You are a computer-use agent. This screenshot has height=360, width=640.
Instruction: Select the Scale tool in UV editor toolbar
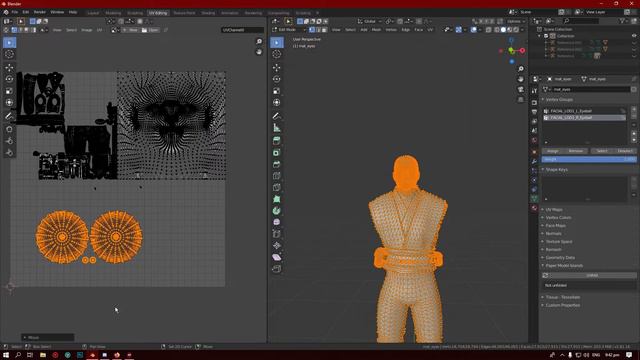[9, 91]
